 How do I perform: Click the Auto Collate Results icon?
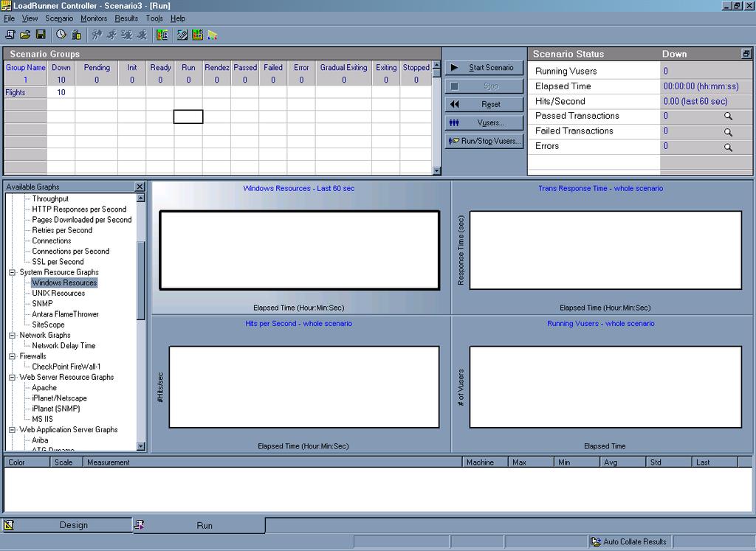(x=596, y=541)
